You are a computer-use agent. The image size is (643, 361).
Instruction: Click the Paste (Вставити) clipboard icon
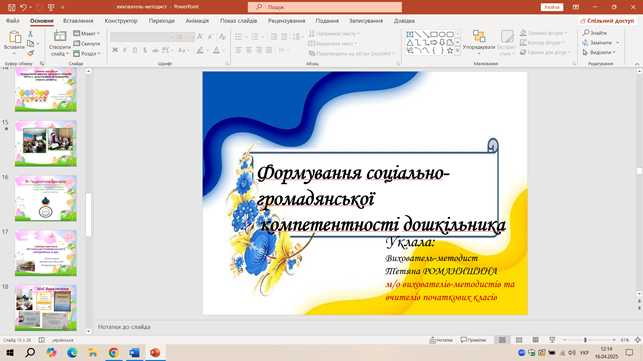tap(15, 38)
